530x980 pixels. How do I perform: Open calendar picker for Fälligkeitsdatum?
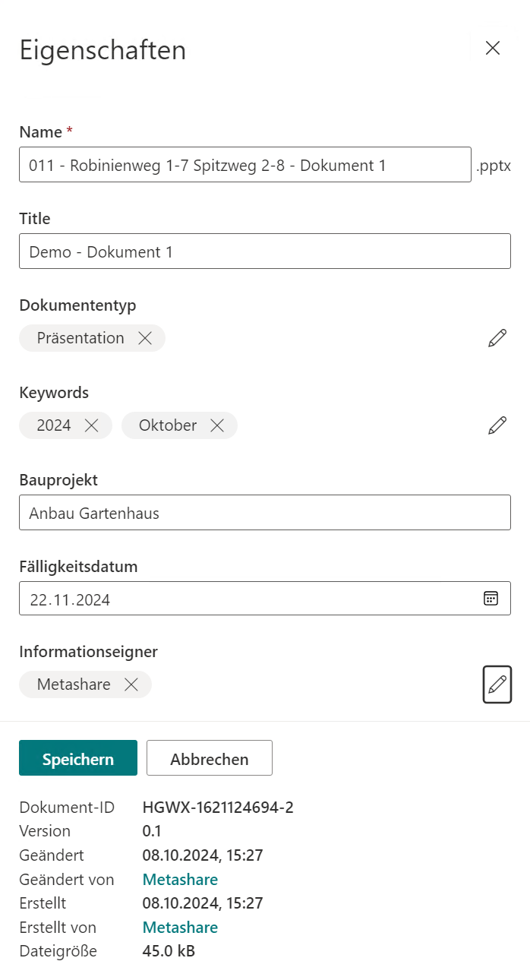[x=491, y=599]
